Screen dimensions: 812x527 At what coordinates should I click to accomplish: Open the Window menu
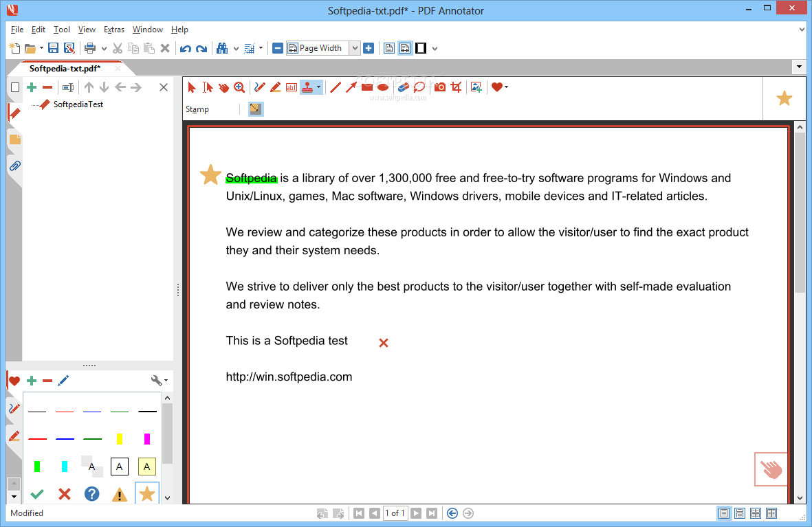148,30
